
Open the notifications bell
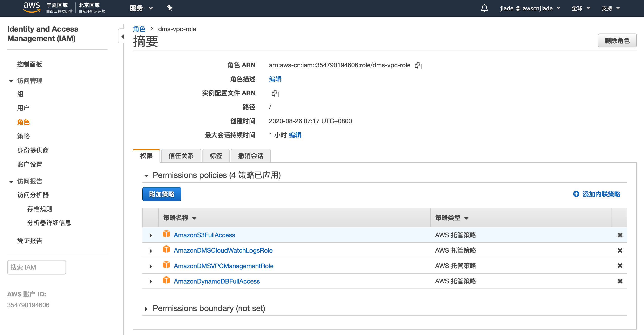pos(484,8)
